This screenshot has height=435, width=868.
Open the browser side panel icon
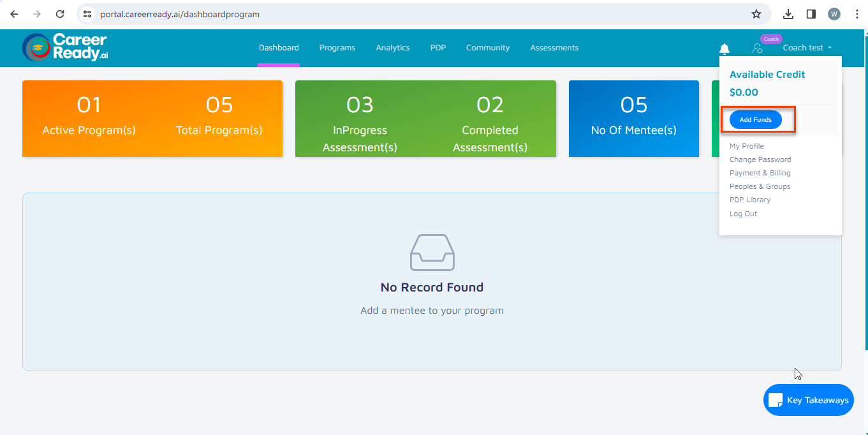tap(811, 13)
